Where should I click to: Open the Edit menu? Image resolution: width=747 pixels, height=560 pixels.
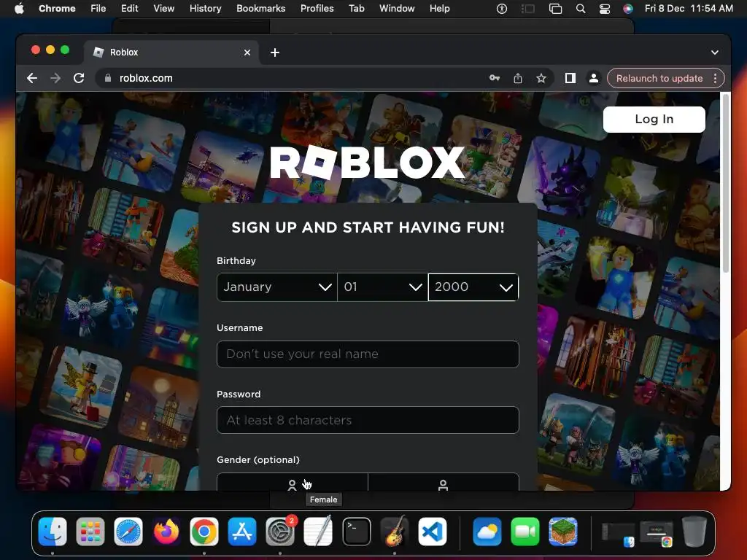[x=129, y=9]
